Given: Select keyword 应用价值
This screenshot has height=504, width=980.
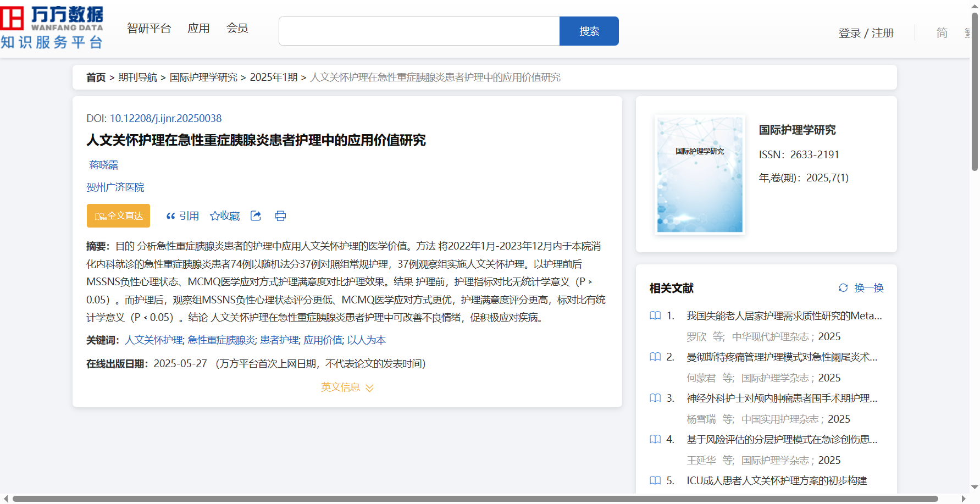Looking at the screenshot, I should 323,340.
